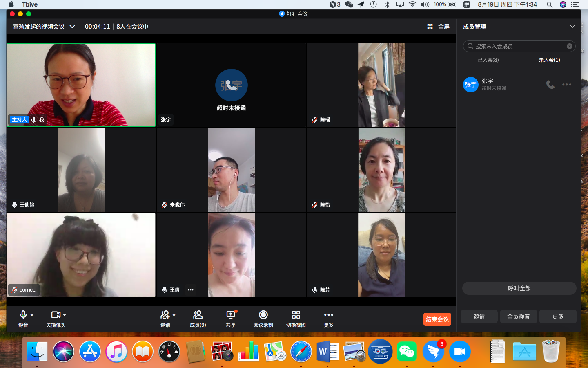The height and width of the screenshot is (368, 588).
Task: Click 陈怡 muted microphone icon
Action: click(x=315, y=205)
